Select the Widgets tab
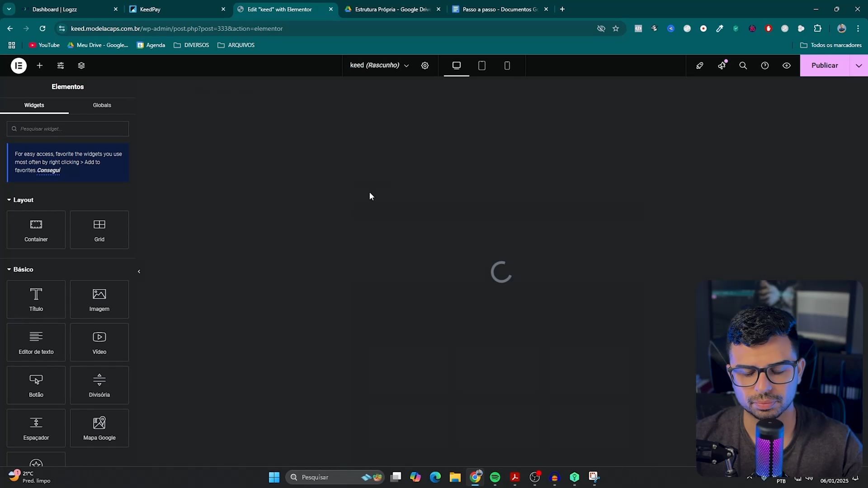This screenshot has width=868, height=488. [34, 105]
